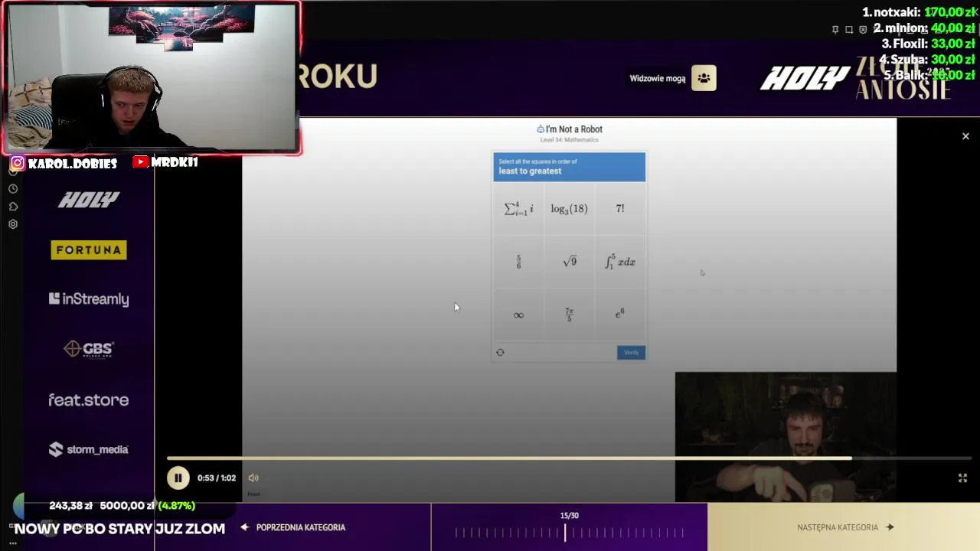Viewport: 980px width, 551px height.
Task: Click the donation goal 243,38 zł amount
Action: pos(70,506)
